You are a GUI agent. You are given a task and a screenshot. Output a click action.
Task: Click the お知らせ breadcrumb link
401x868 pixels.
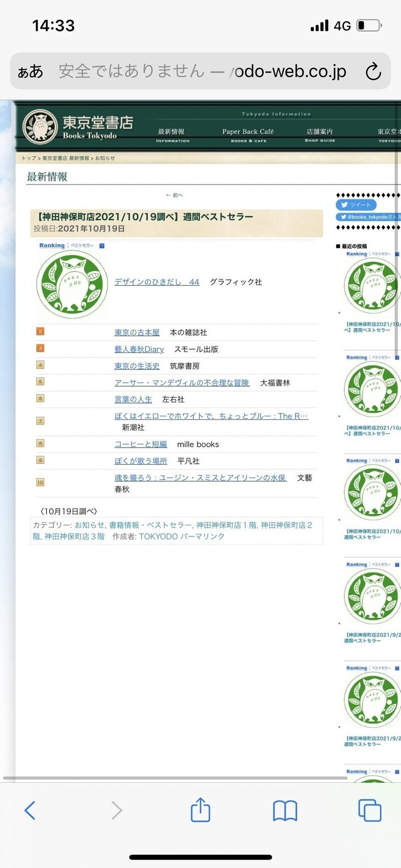click(x=105, y=158)
